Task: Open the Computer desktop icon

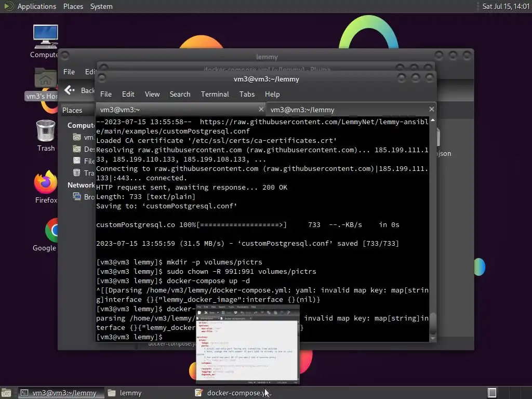Action: point(46,41)
